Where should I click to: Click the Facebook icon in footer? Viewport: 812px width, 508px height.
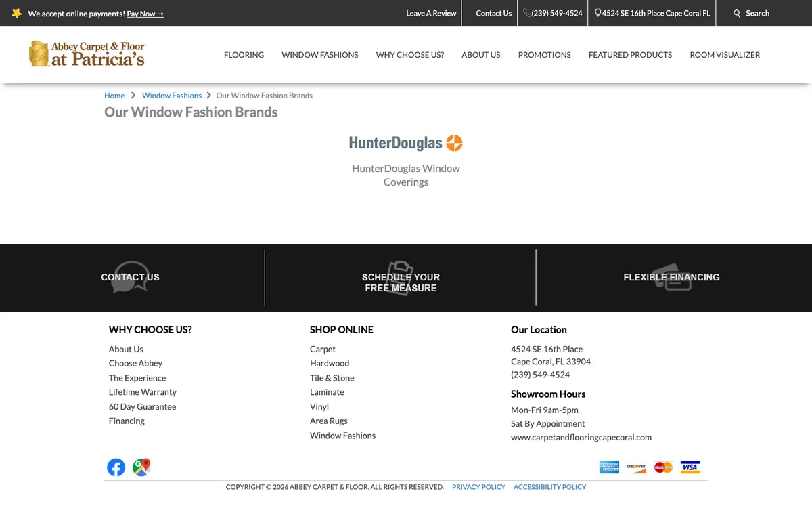tap(116, 467)
